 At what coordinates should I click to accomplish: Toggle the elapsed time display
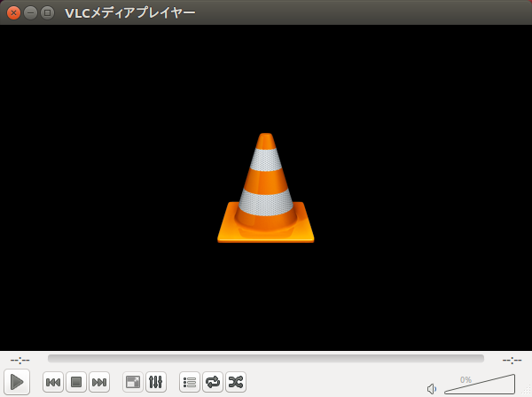pos(20,360)
